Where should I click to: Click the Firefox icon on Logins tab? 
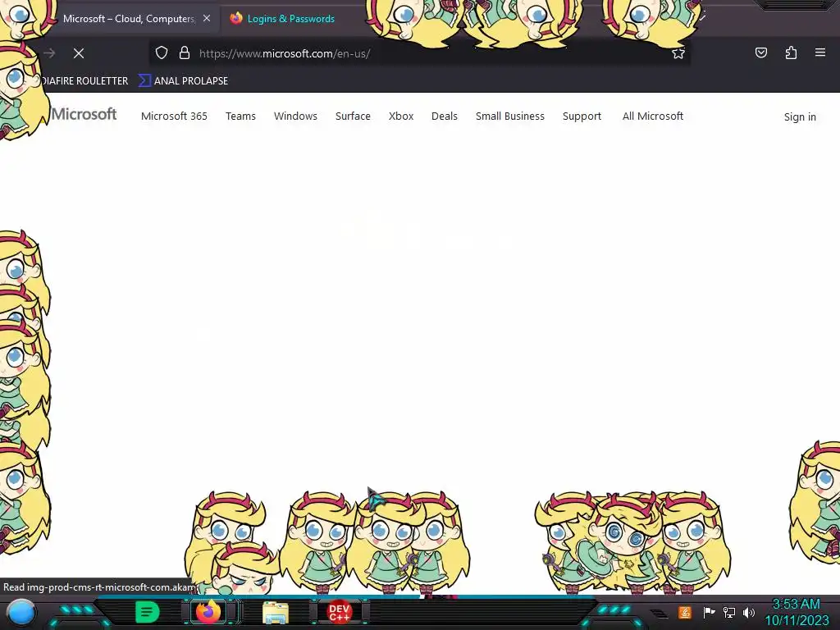[236, 18]
